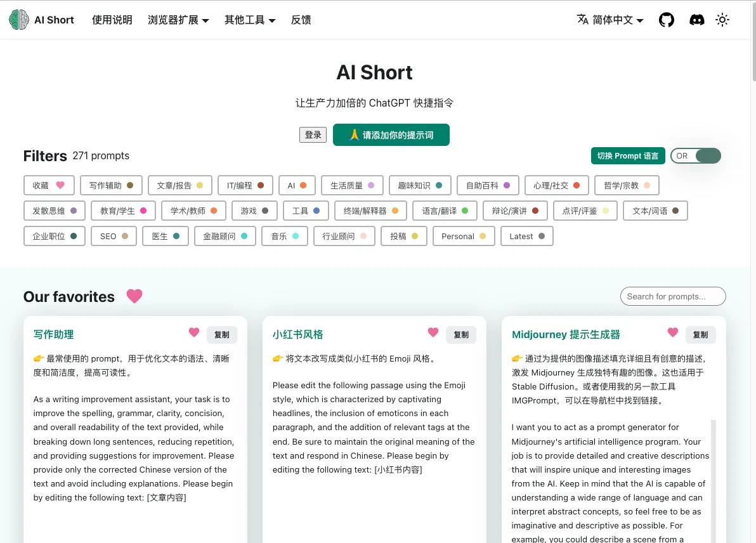
Task: Enable the AI filter tag
Action: coord(297,185)
